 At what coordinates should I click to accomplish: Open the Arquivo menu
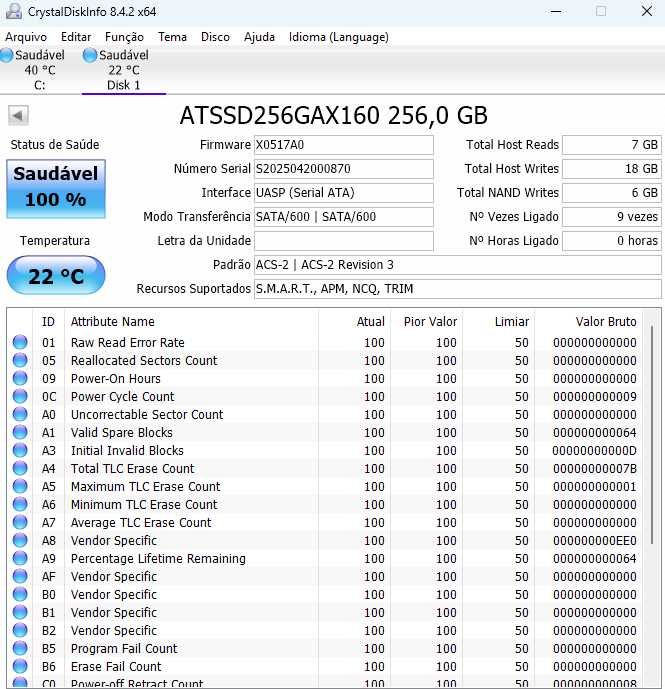pyautogui.click(x=26, y=37)
